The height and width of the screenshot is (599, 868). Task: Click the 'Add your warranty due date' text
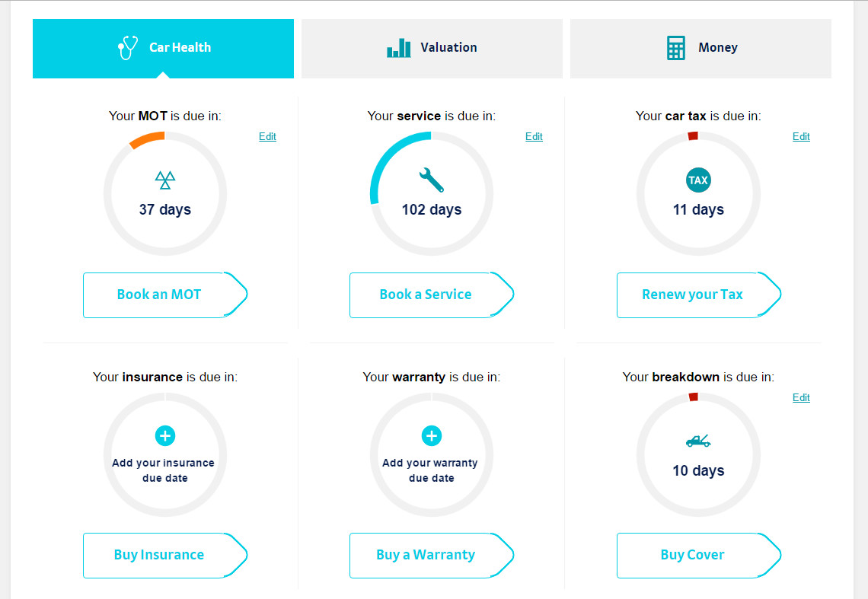[430, 470]
